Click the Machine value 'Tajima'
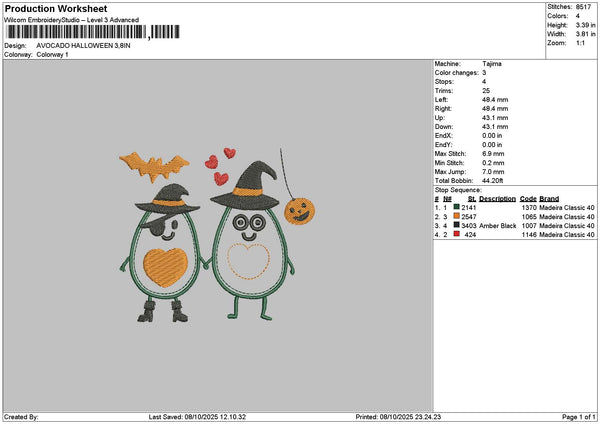Viewport: 600px width, 424px height. tap(492, 64)
